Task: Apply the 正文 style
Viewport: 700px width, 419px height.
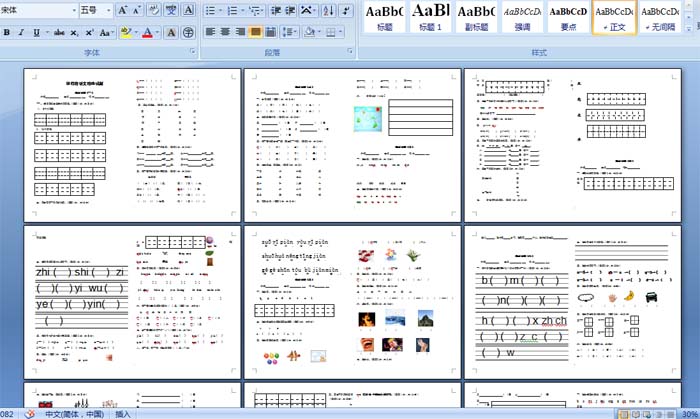Action: click(614, 17)
